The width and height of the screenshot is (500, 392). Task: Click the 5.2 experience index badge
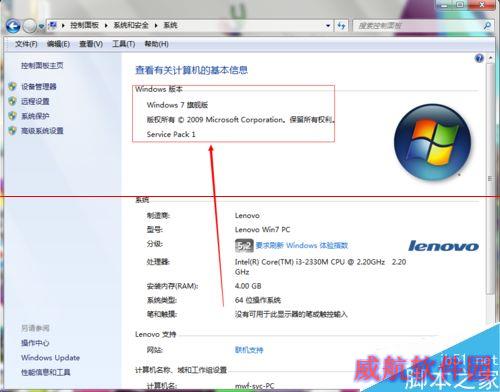click(244, 246)
